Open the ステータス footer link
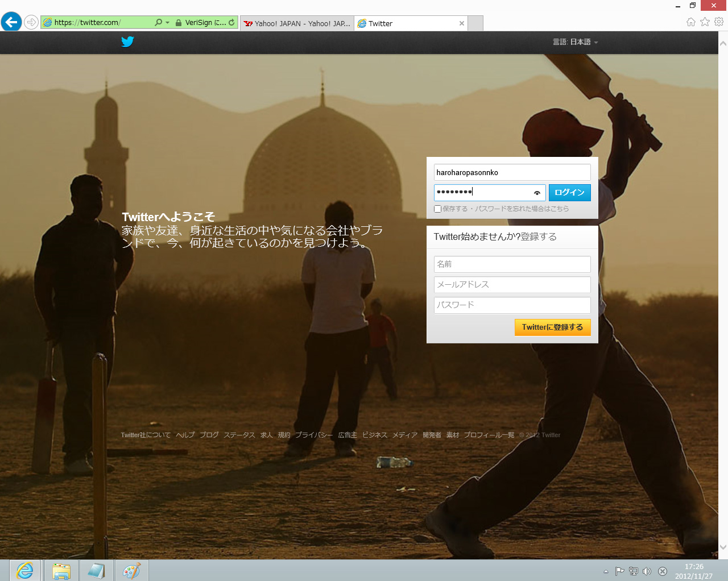 [239, 435]
